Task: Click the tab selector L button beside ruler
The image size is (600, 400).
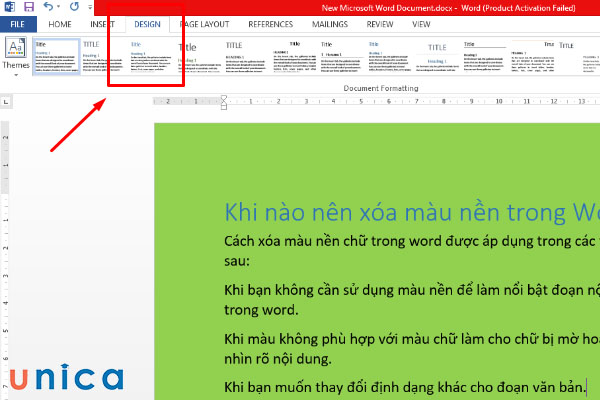Action: (x=6, y=102)
